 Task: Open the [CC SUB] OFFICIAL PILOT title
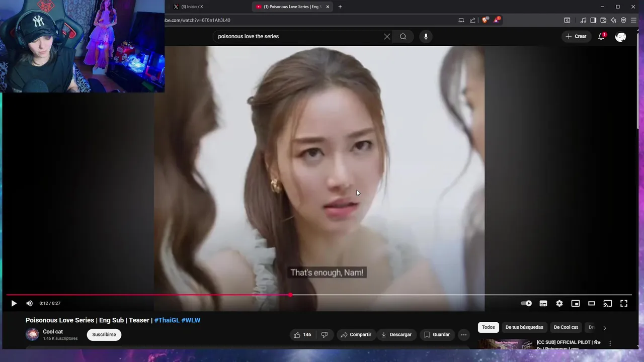[569, 345]
